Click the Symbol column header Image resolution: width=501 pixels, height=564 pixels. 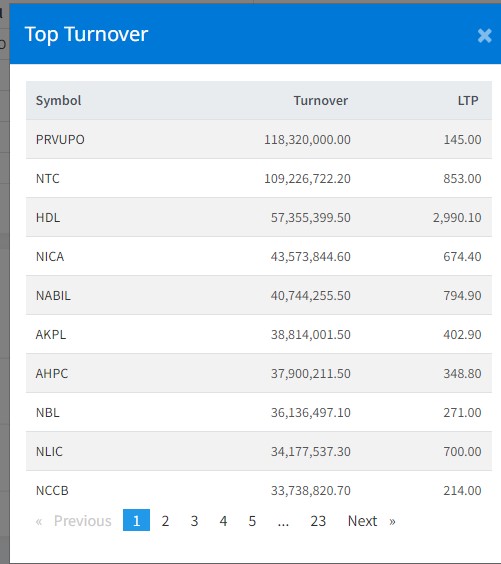pyautogui.click(x=58, y=100)
